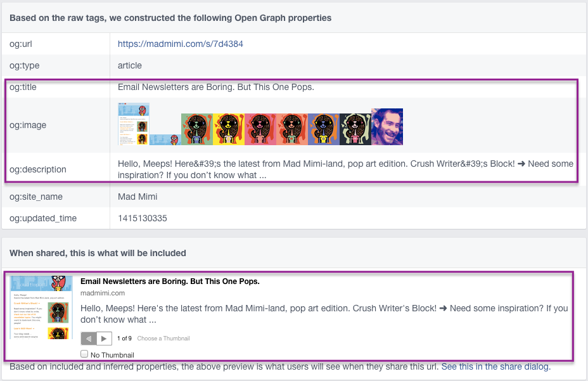Click the 'og:title' property label

(x=23, y=87)
